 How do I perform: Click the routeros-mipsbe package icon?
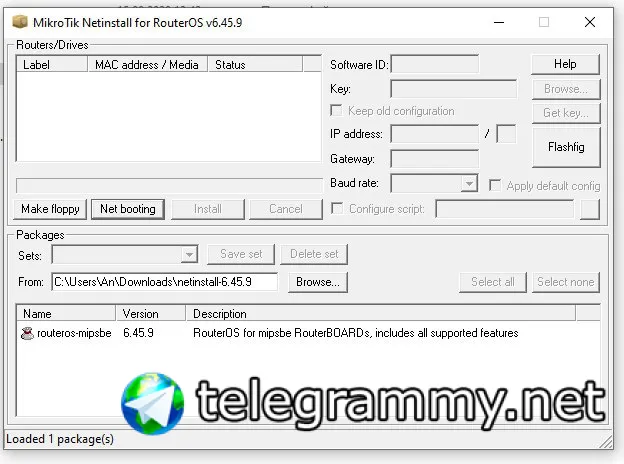27,333
